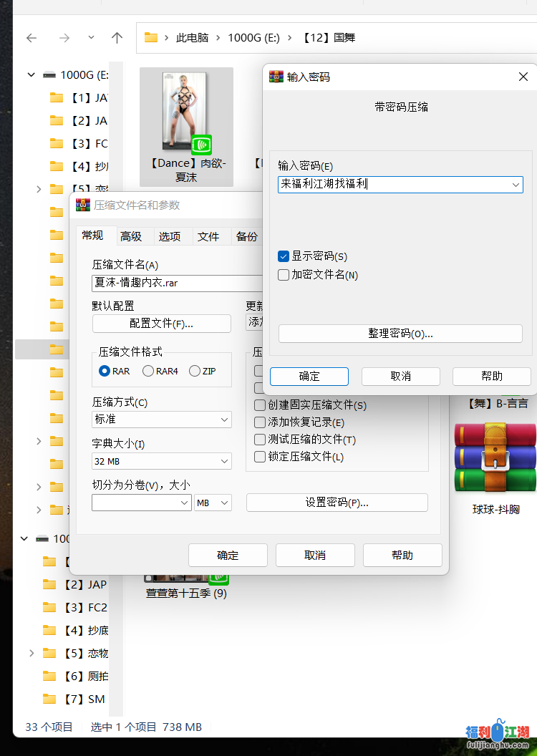The width and height of the screenshot is (537, 756).
Task: Click the folder icon in address bar
Action: (x=151, y=38)
